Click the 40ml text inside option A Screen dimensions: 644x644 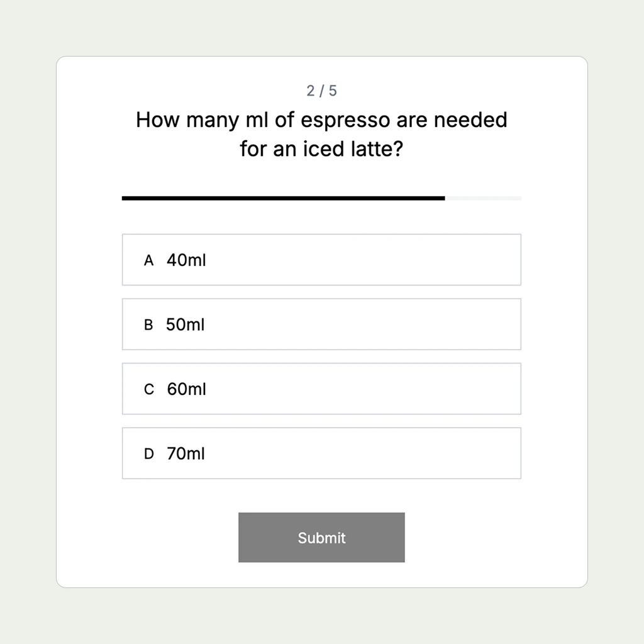point(186,260)
